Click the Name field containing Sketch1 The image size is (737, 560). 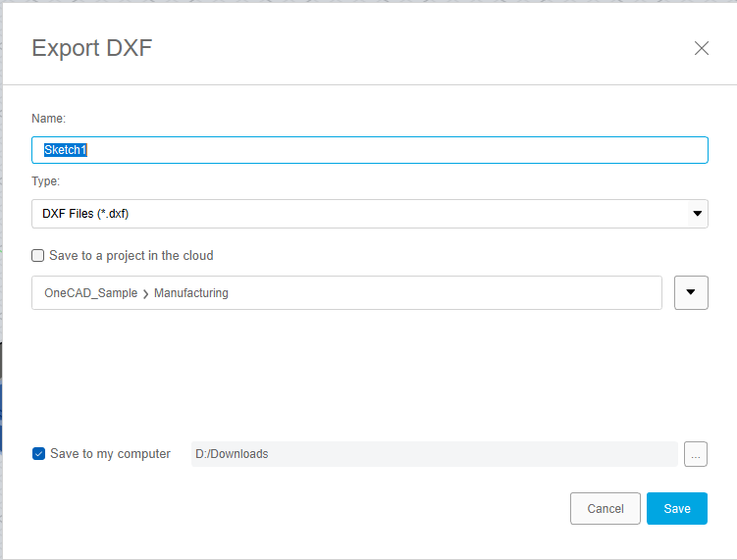point(369,150)
